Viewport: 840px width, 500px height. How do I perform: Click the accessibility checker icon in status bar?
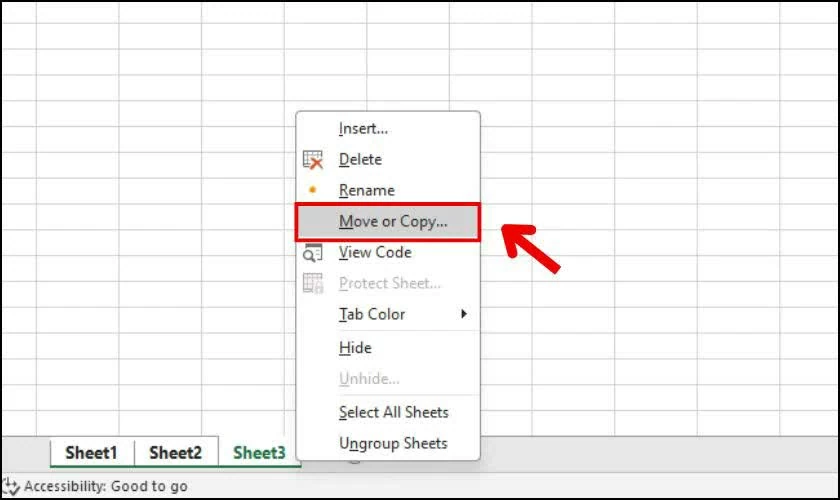[x=11, y=486]
